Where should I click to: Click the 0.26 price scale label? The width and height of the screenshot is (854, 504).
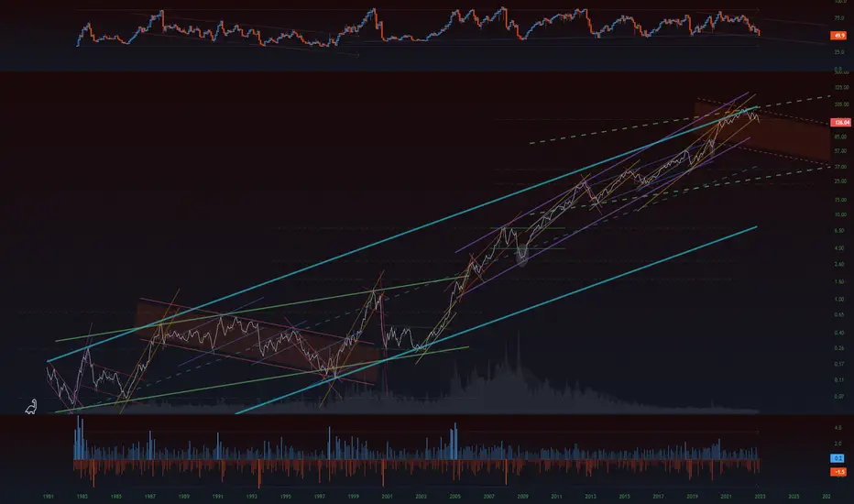(839, 348)
